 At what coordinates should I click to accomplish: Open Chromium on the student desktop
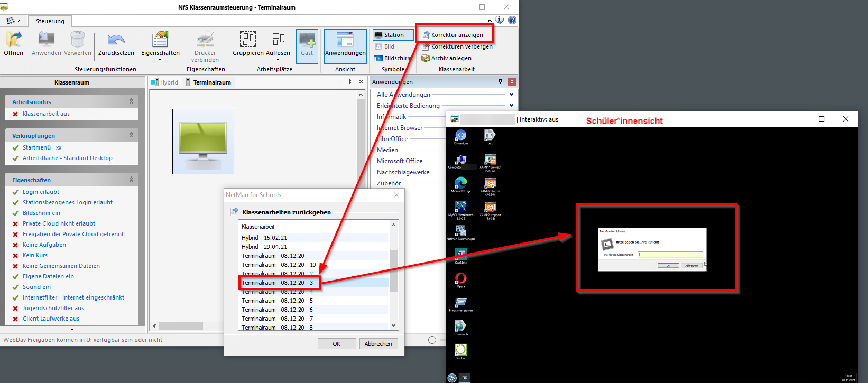coord(460,137)
